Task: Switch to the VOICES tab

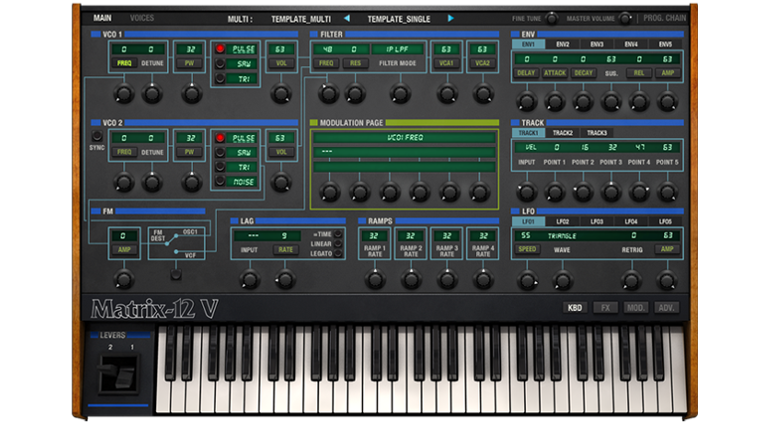Action: (x=142, y=18)
